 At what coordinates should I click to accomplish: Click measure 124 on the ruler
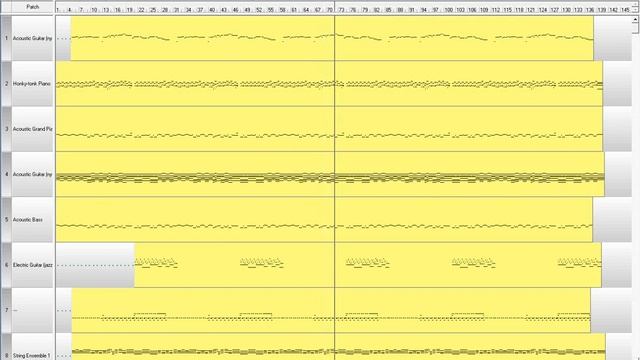[x=542, y=10]
